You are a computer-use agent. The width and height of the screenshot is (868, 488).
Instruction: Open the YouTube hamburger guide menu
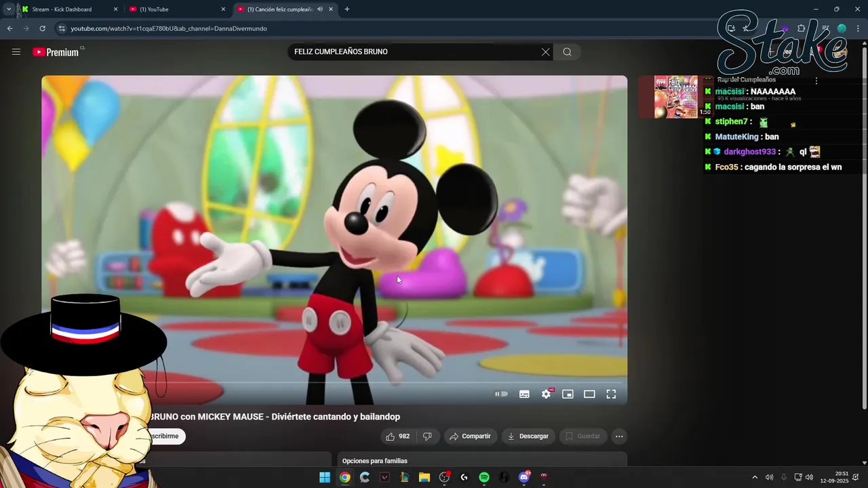click(16, 52)
